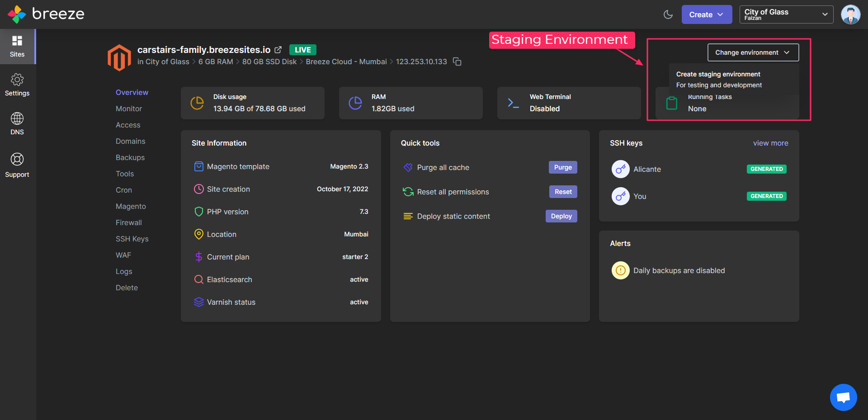The width and height of the screenshot is (868, 420).
Task: Click the Deploy static content icon
Action: click(x=408, y=216)
